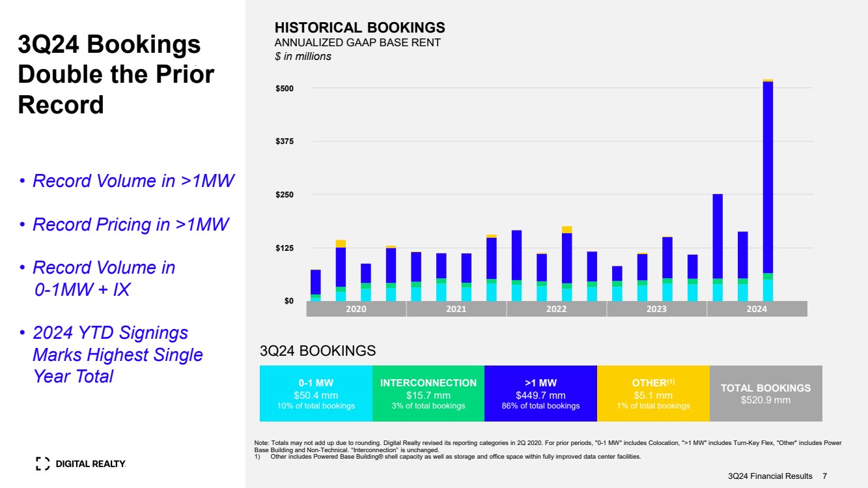
Task: Click the '3Q24 Financial Results' footer text
Action: [x=770, y=476]
